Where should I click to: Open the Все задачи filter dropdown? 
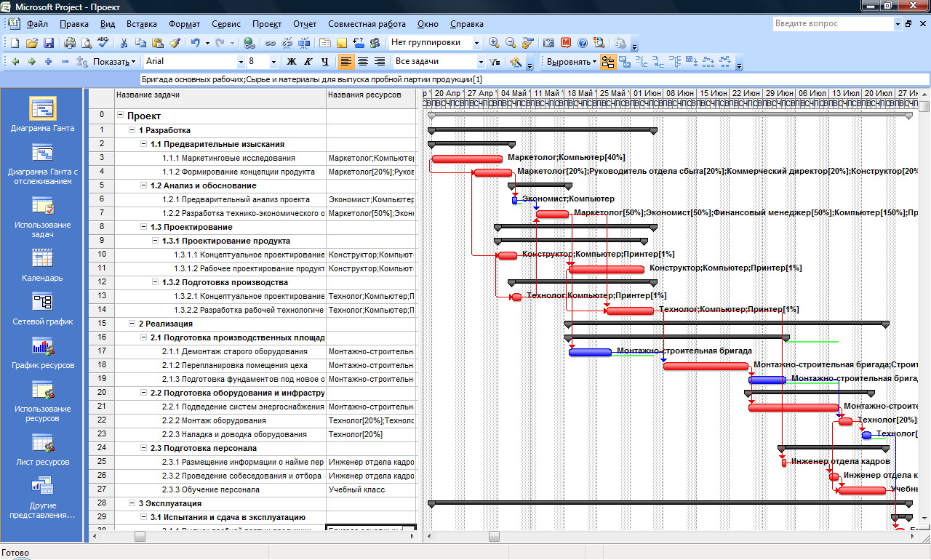481,62
